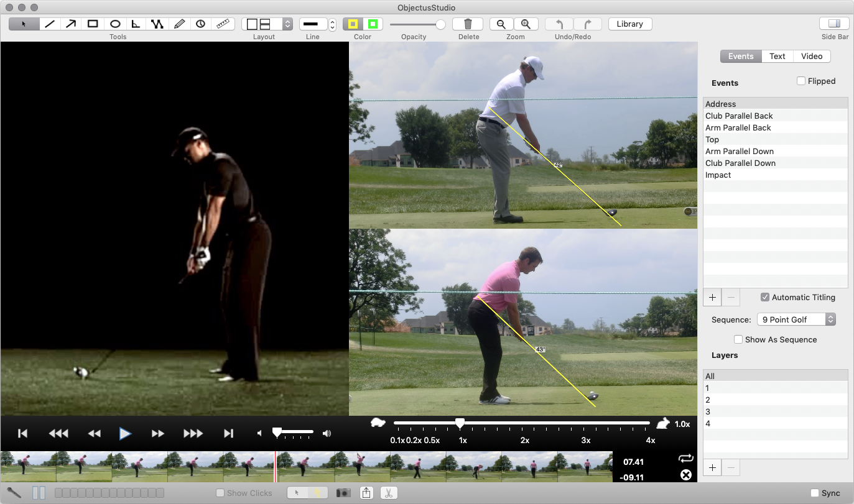Take a snapshot with the camera icon
The image size is (854, 504).
(343, 493)
